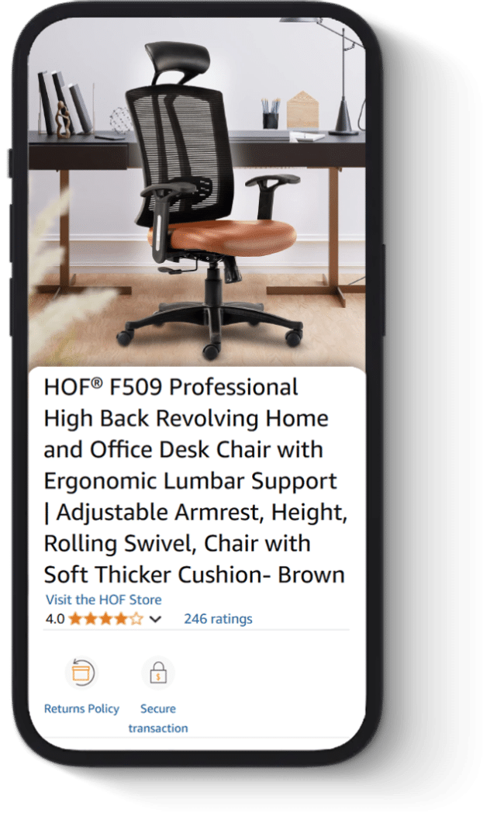Click the middle third rating star
This screenshot has height=820, width=504.
pos(106,619)
